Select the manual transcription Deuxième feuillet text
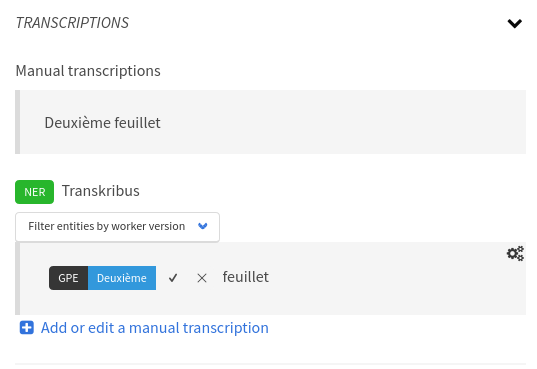The height and width of the screenshot is (369, 537). point(102,123)
